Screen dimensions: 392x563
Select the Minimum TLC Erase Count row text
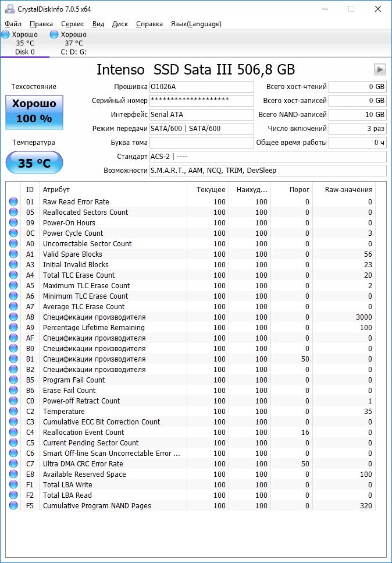85,296
